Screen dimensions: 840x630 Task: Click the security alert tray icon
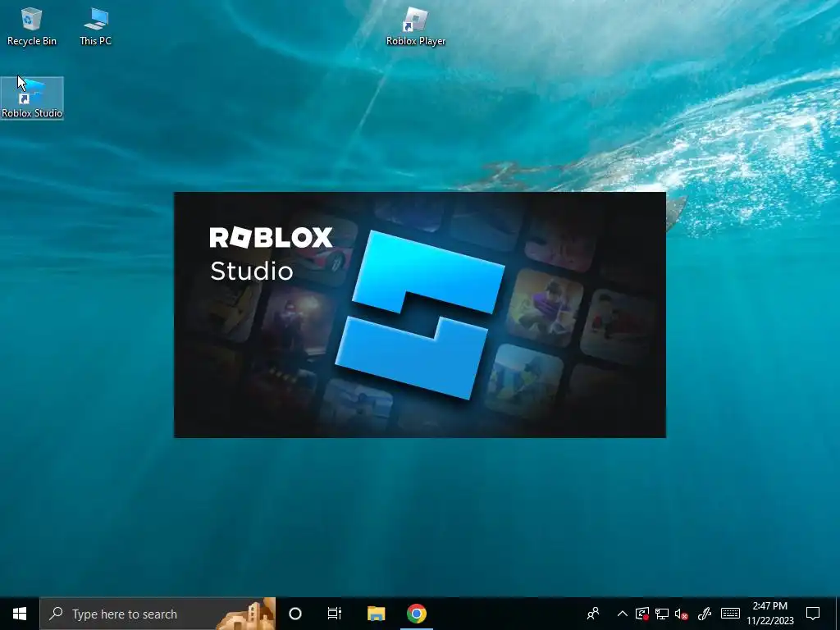coord(641,614)
